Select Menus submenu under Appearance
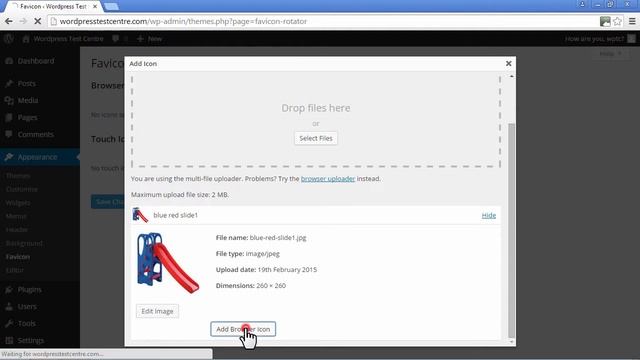The image size is (640, 360). 16,216
